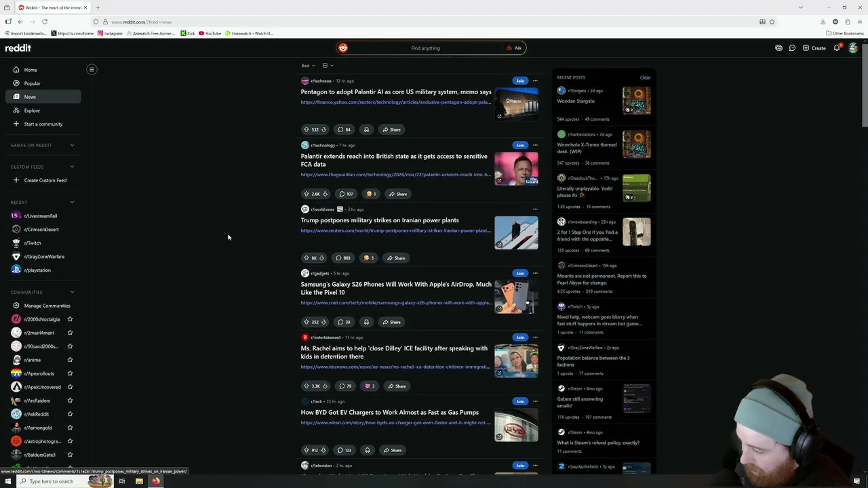Favorite r/Apexrollouts with its star
The image size is (868, 488).
point(70,373)
